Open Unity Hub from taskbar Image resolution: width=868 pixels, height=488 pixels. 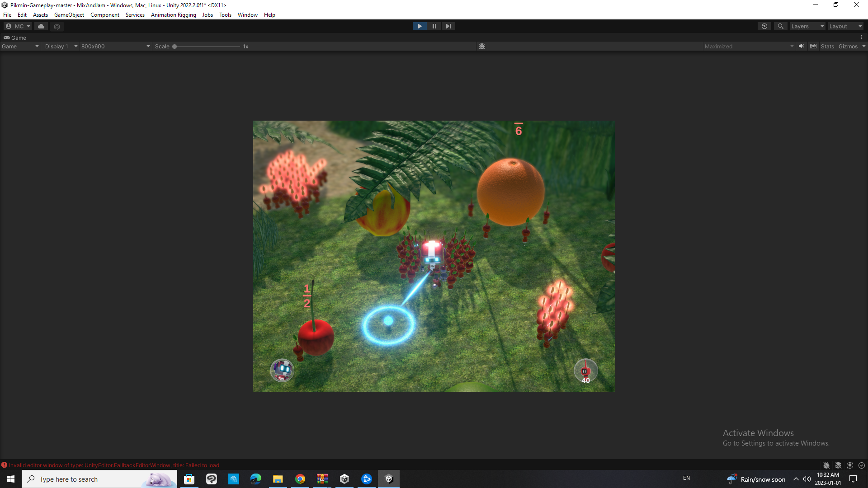click(344, 479)
